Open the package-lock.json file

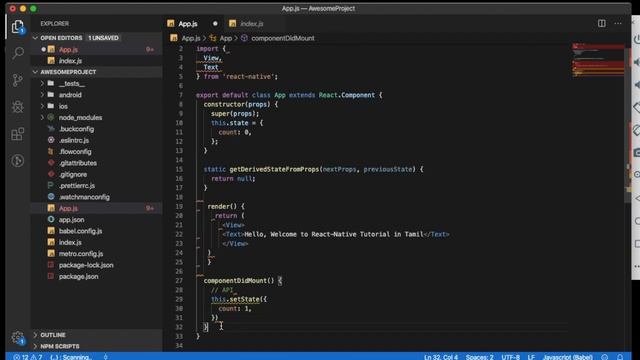tap(97, 265)
